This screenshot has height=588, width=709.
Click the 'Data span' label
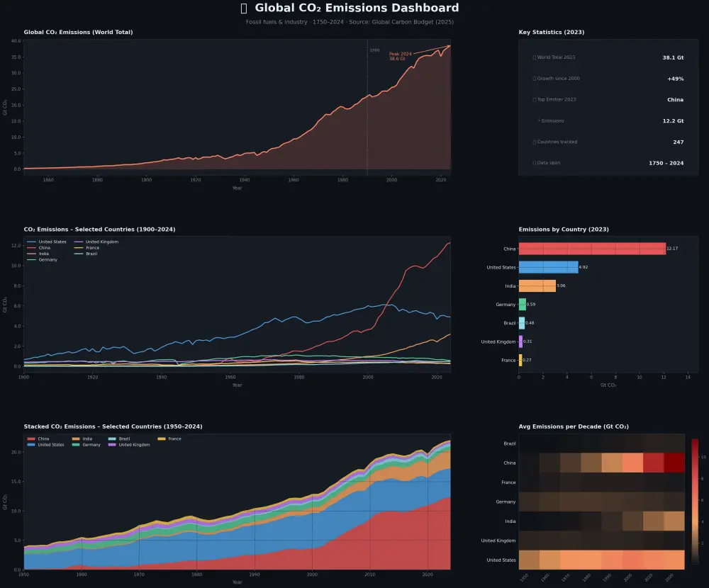(x=548, y=163)
